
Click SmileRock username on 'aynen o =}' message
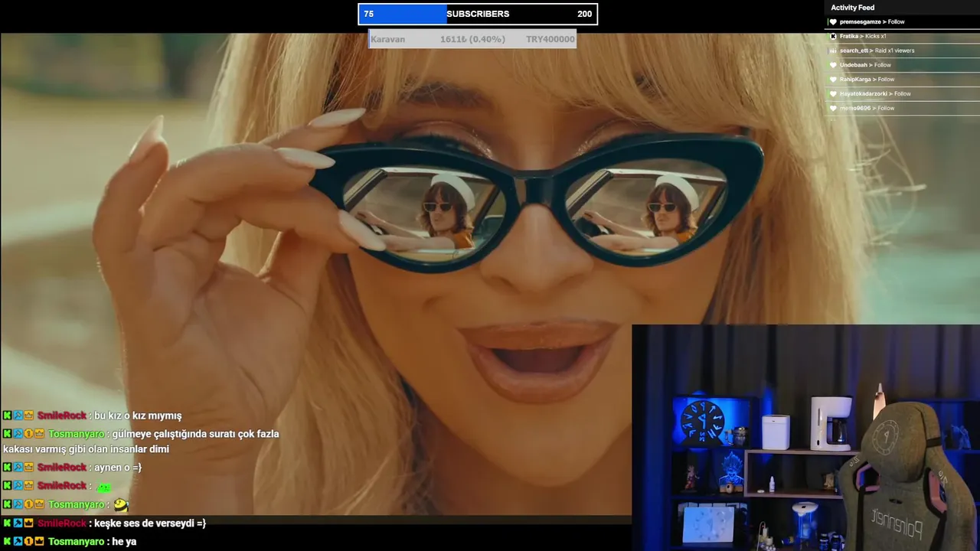pos(62,467)
